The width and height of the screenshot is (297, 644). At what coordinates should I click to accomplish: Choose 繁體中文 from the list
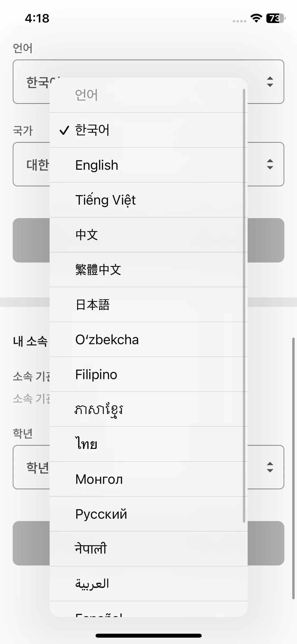pyautogui.click(x=98, y=270)
